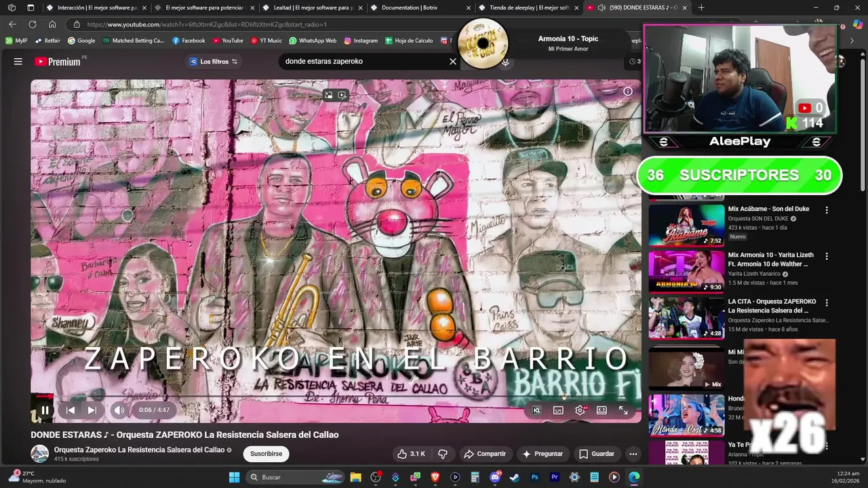This screenshot has height=488, width=868.
Task: Open a new browser tab with plus
Action: coord(701,7)
